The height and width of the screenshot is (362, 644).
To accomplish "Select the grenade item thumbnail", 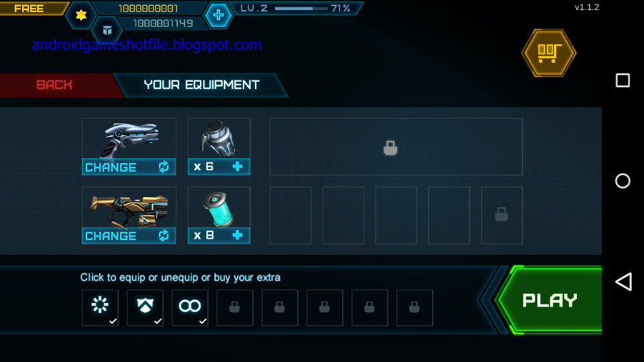I will click(219, 139).
